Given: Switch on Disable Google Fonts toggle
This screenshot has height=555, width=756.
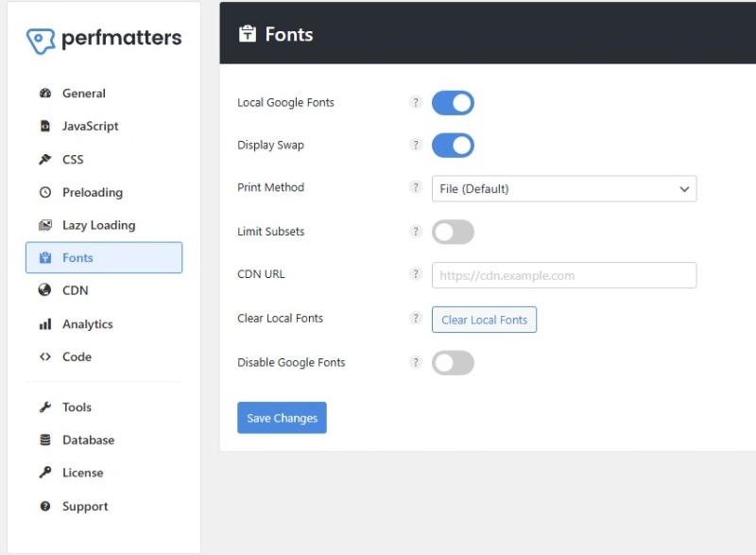Looking at the screenshot, I should coord(453,362).
